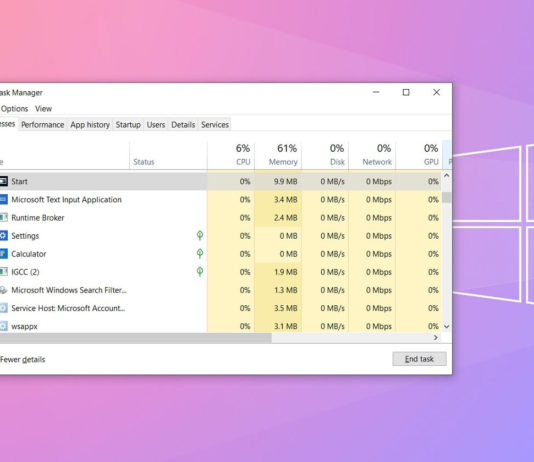Maximize the Task Manager window

406,92
